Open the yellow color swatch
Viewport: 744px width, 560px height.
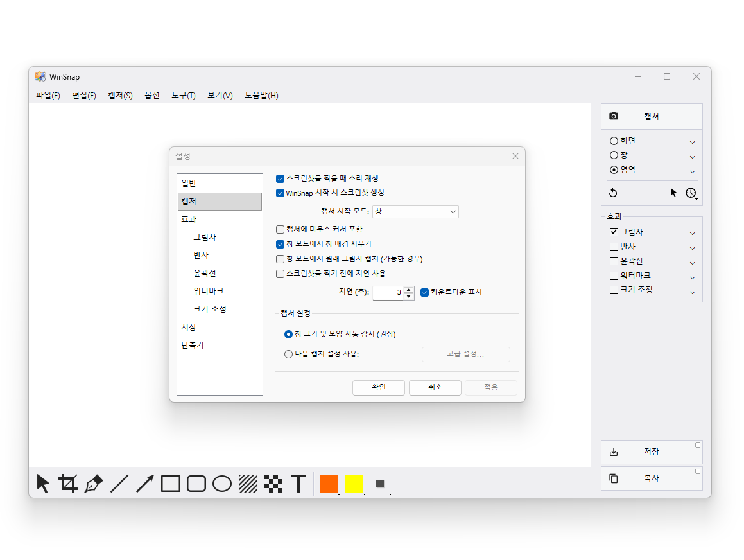[x=354, y=484]
